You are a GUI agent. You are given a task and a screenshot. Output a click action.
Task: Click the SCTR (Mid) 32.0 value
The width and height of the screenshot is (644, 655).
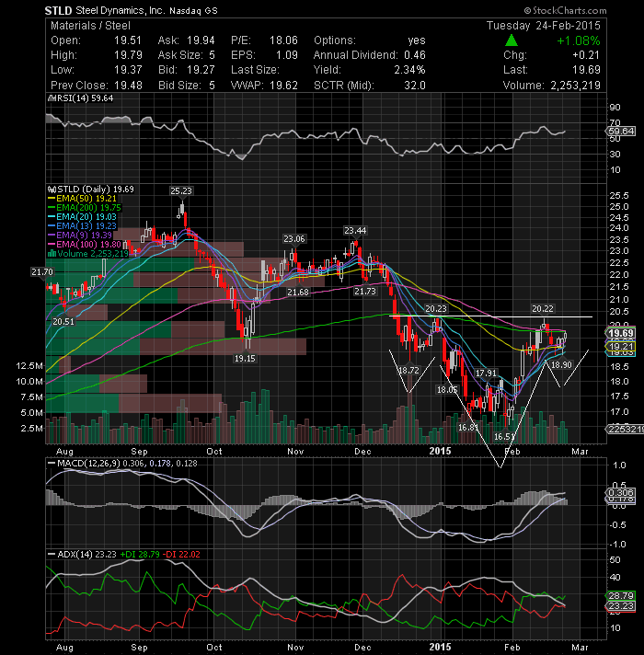point(414,86)
